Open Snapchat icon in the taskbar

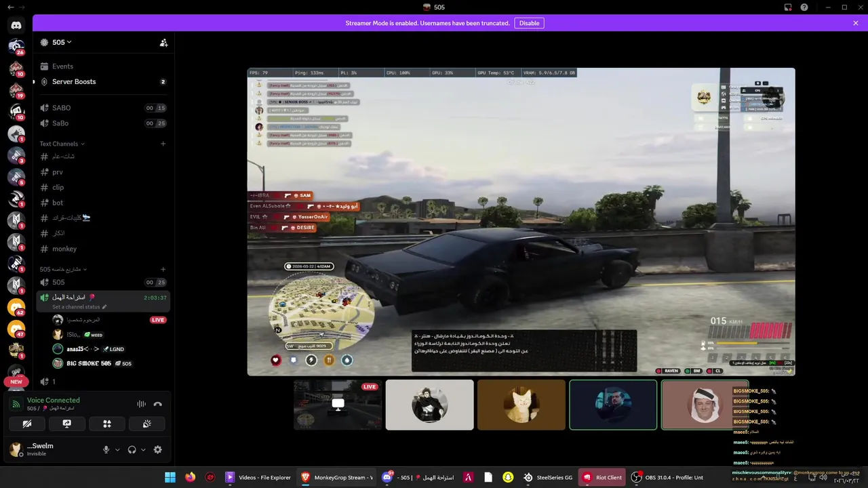[x=508, y=477]
